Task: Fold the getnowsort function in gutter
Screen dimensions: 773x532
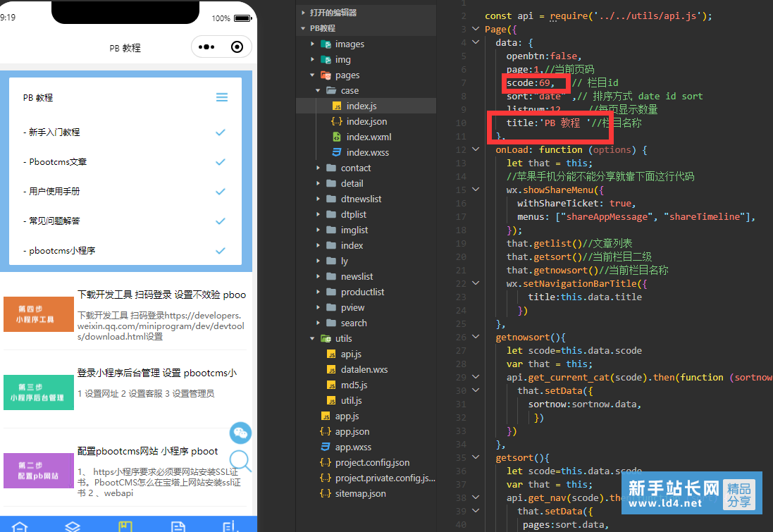Action: click(x=476, y=337)
